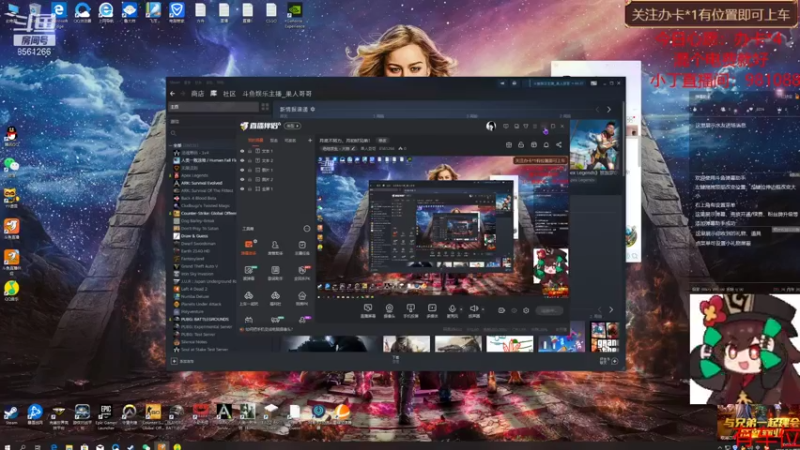The image size is (800, 450).
Task: Show previous items with Steam's top left arrow
Action: [x=597, y=110]
